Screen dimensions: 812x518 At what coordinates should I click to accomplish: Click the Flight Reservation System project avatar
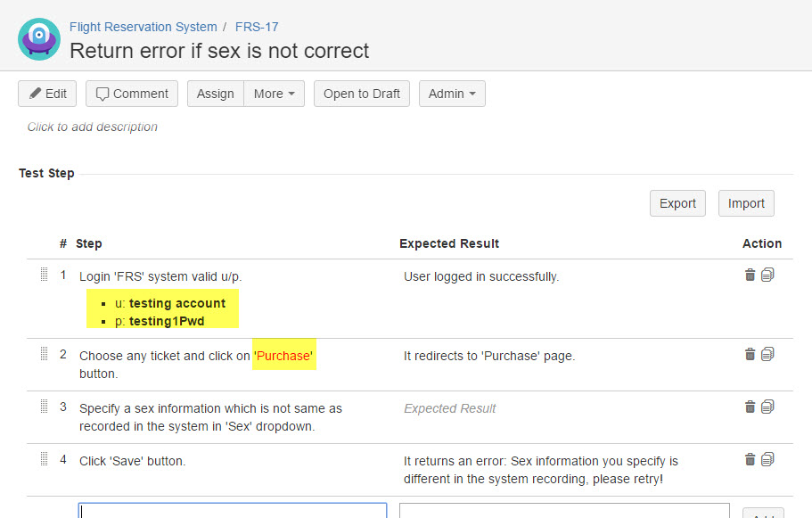click(x=39, y=39)
